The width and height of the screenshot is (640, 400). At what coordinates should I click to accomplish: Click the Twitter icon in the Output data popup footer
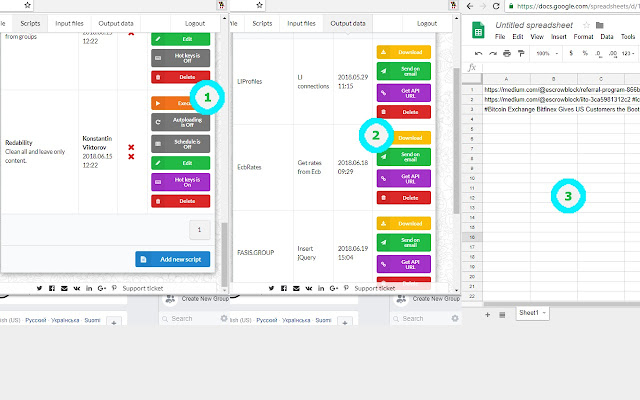tap(271, 288)
